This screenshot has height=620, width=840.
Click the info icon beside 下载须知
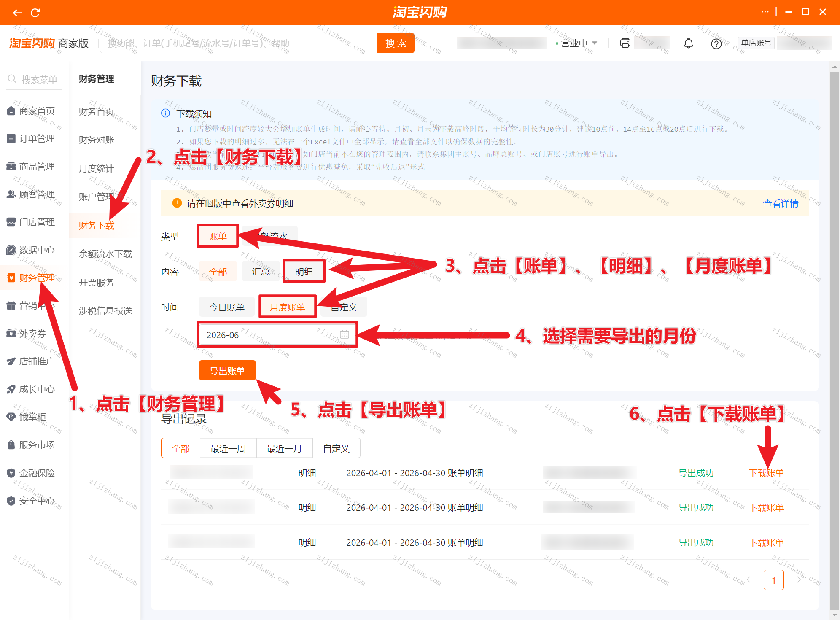(x=166, y=113)
